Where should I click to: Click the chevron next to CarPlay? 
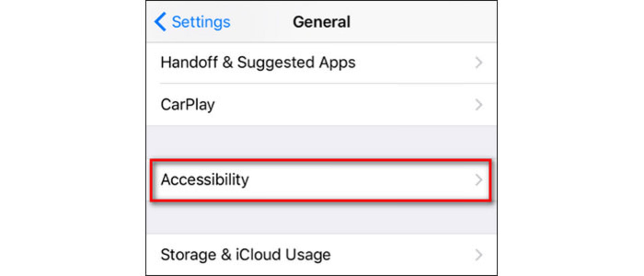pyautogui.click(x=479, y=105)
